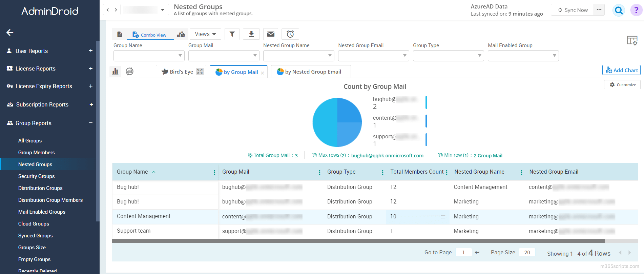Click the Customize button

(x=622, y=85)
